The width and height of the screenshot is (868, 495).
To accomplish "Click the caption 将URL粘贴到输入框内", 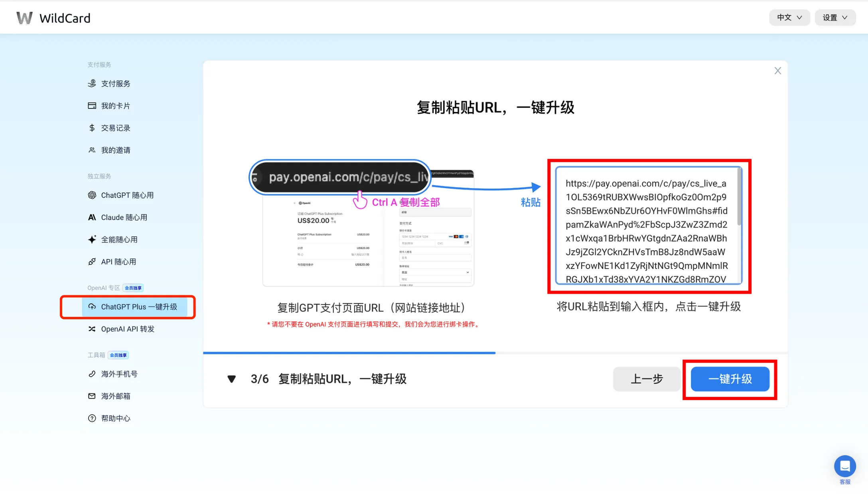I will tap(649, 306).
